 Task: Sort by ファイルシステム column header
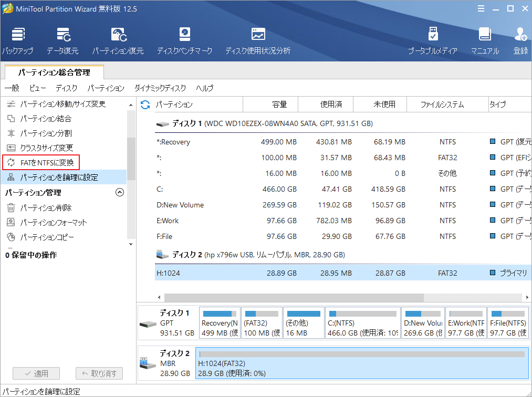[447, 104]
